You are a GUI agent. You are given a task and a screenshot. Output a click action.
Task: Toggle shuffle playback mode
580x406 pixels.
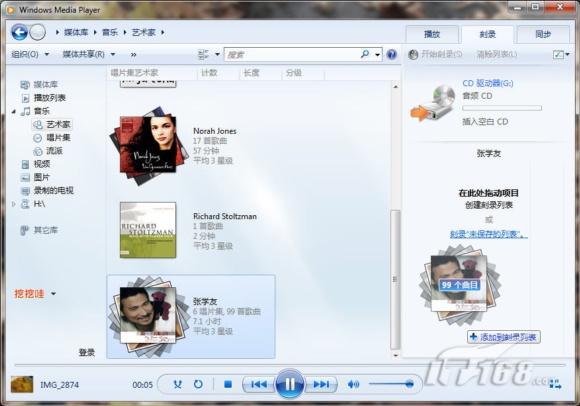178,384
